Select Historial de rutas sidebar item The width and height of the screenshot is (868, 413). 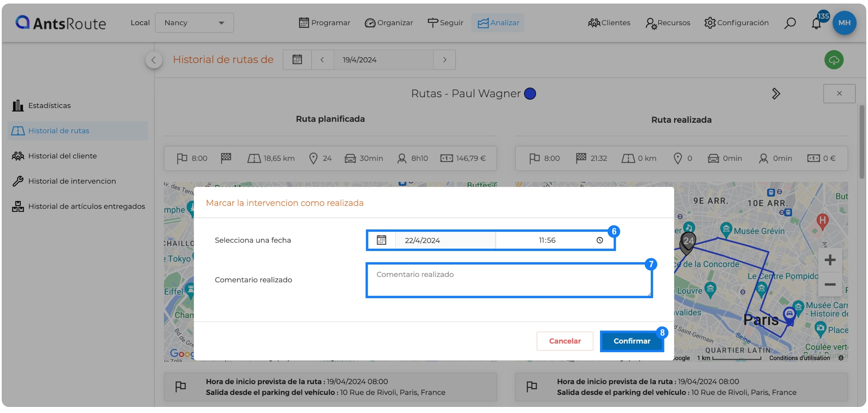coord(78,131)
